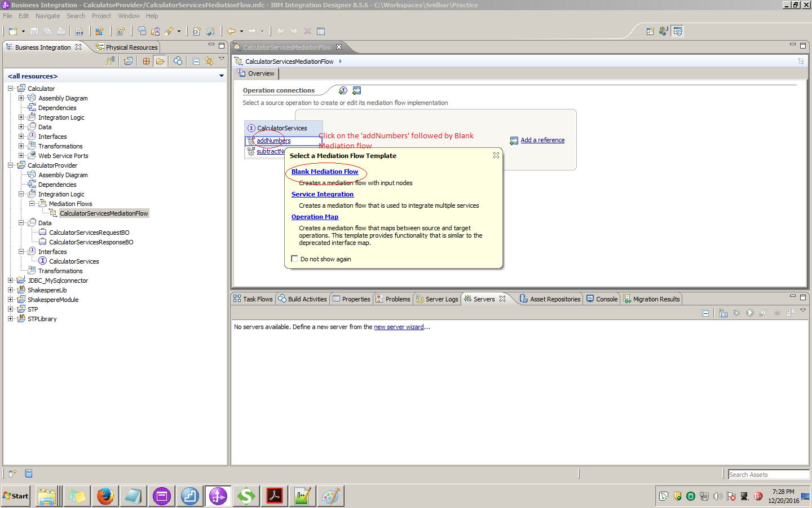Expand Web Service Ports under Calculator
This screenshot has width=812, height=508.
(21, 156)
